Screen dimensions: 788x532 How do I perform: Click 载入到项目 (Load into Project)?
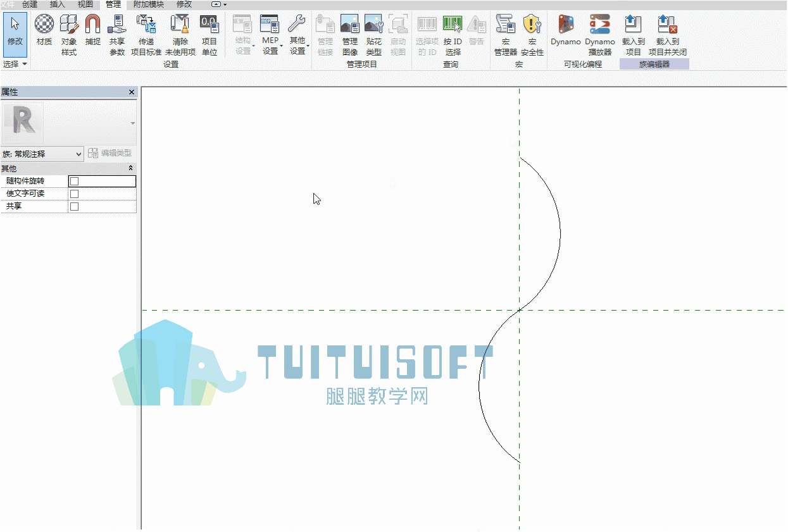pyautogui.click(x=634, y=35)
